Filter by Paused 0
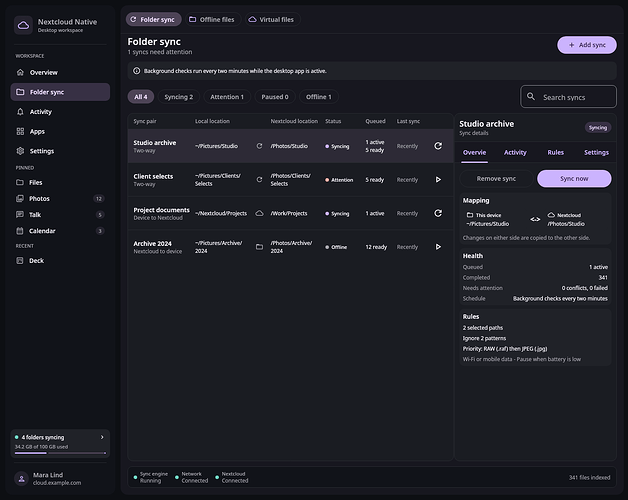The image size is (628, 500). pyautogui.click(x=275, y=97)
